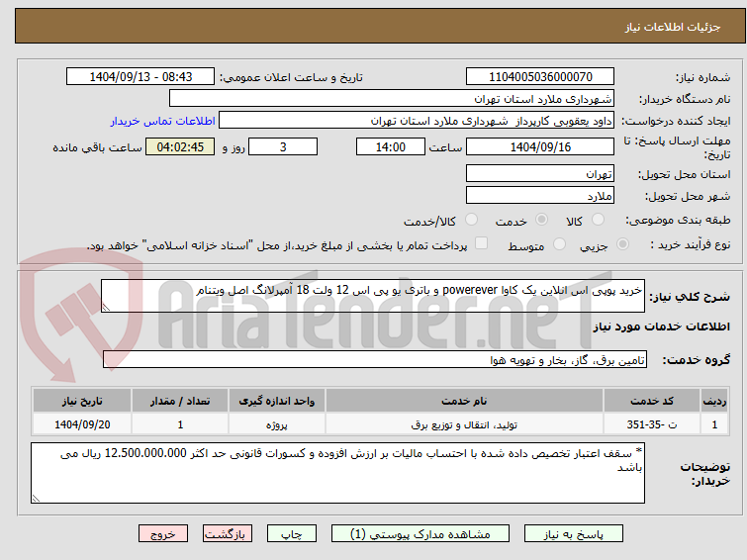Click the شهر محل تحویل field ملارد
This screenshot has height=560, width=747.
click(x=540, y=195)
